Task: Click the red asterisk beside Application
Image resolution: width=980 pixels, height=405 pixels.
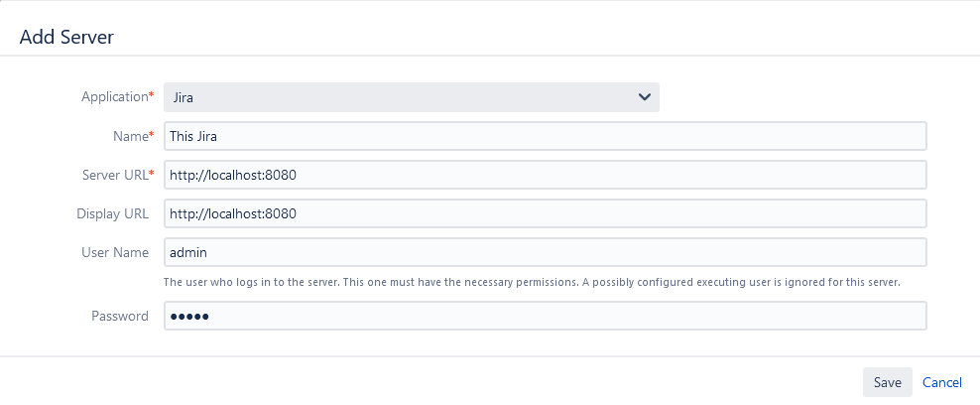Action: (x=152, y=96)
